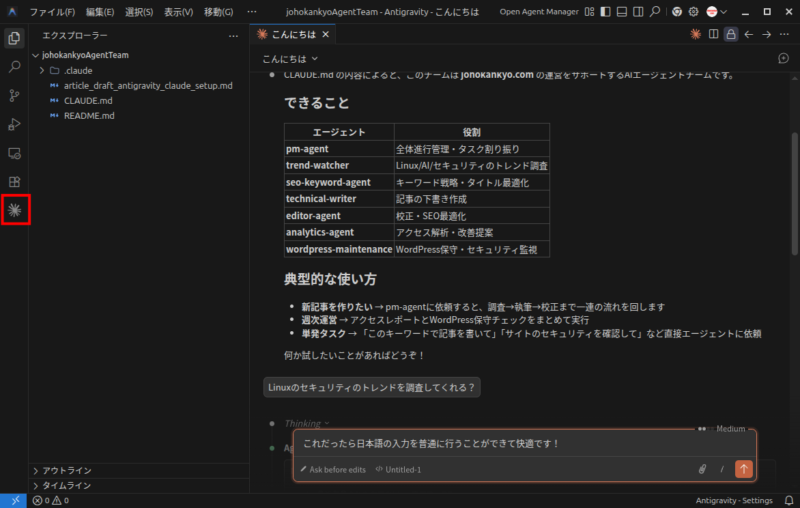
Task: Toggle the editor group lock icon
Action: (x=731, y=34)
